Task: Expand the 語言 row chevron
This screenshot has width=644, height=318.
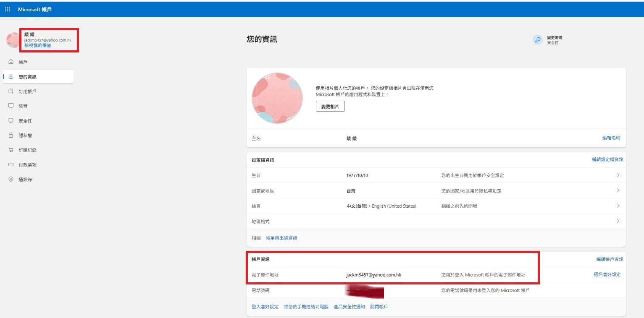Action: 618,206
